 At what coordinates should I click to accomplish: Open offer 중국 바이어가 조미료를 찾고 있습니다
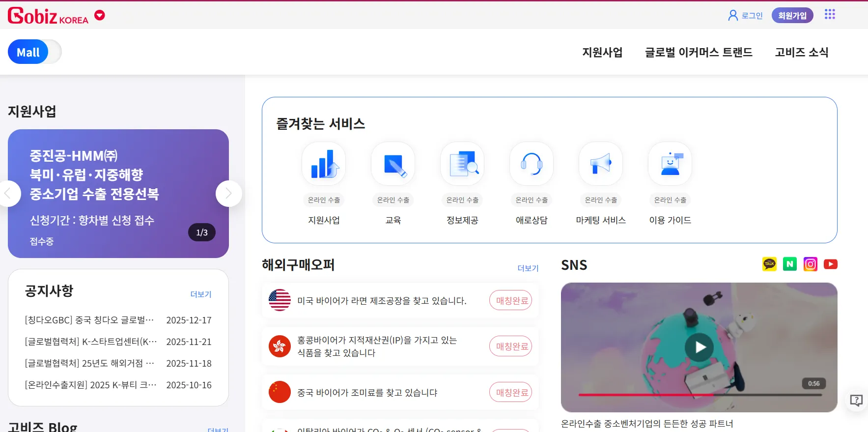(x=367, y=392)
